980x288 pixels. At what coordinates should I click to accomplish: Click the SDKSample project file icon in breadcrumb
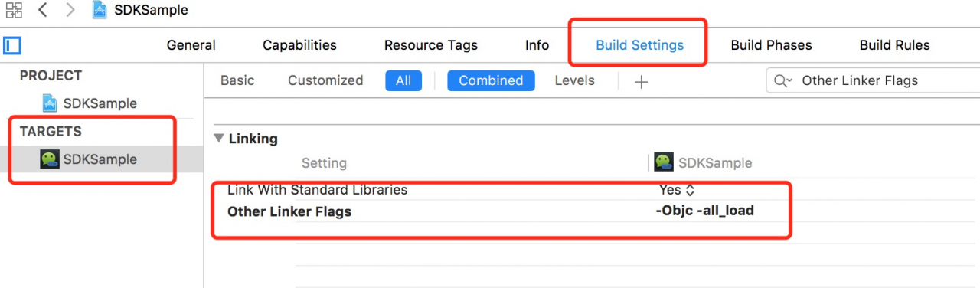pos(100,10)
